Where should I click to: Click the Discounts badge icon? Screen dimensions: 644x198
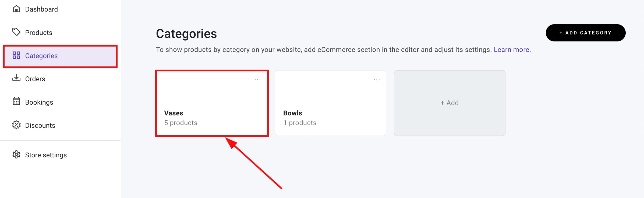click(x=17, y=125)
